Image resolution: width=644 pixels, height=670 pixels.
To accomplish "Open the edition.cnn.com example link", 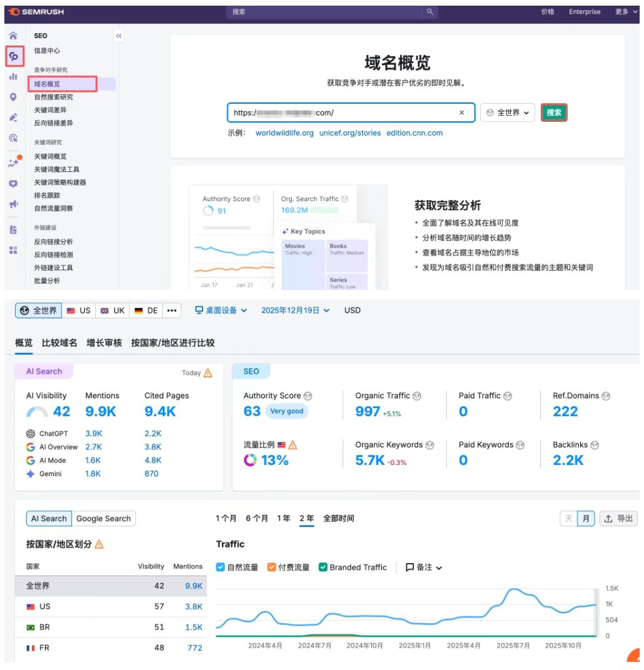I will click(415, 133).
